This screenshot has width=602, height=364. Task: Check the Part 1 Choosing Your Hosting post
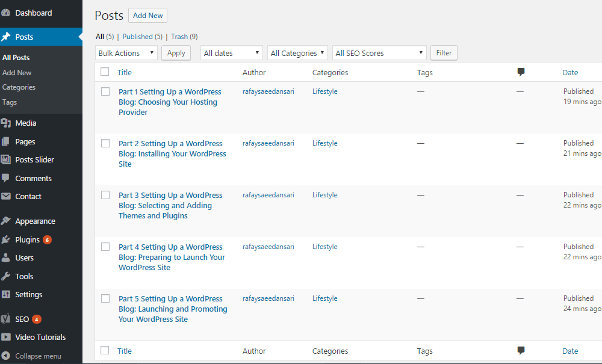tap(105, 91)
